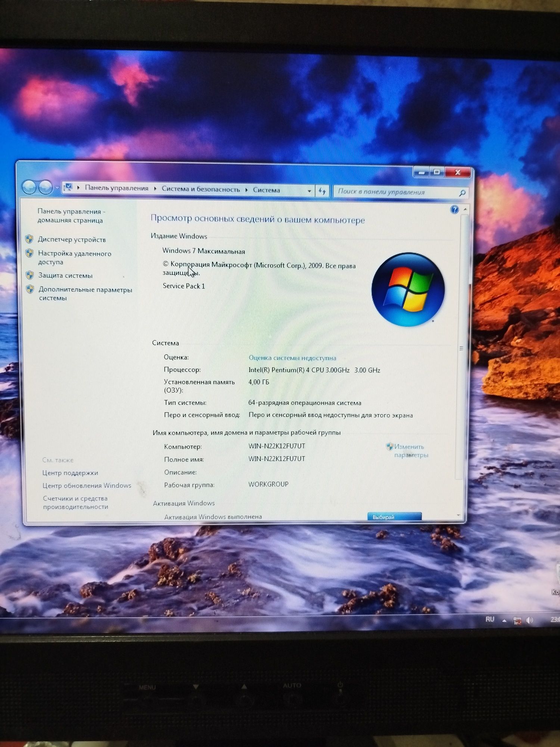The height and width of the screenshot is (747, 560).
Task: Click 'Windows 7 Максимальная' text
Action: coord(204,251)
